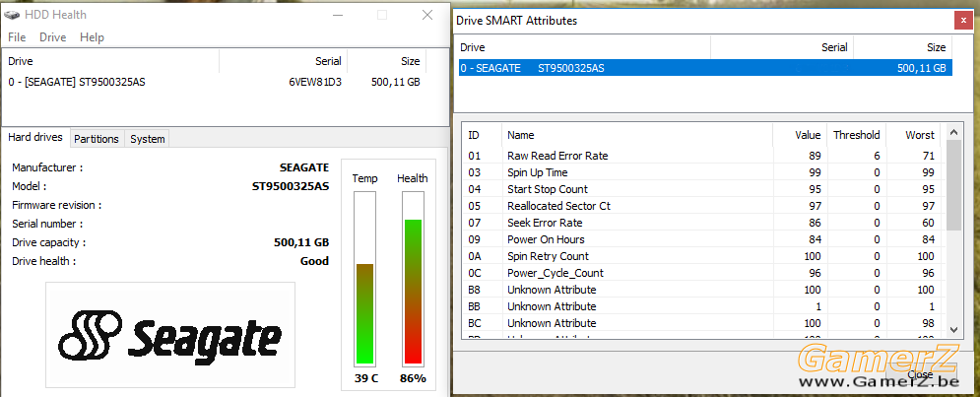Select the Power On Hours row
The image size is (980, 397).
pyautogui.click(x=704, y=239)
